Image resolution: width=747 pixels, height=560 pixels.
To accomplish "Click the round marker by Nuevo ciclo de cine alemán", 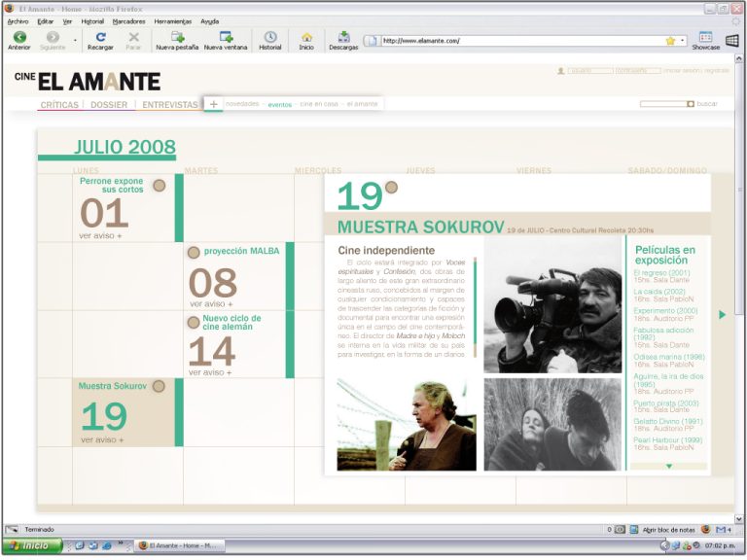I will [x=194, y=323].
